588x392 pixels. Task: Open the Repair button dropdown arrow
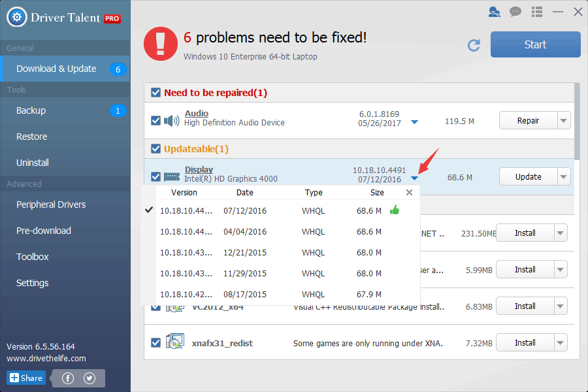click(564, 120)
